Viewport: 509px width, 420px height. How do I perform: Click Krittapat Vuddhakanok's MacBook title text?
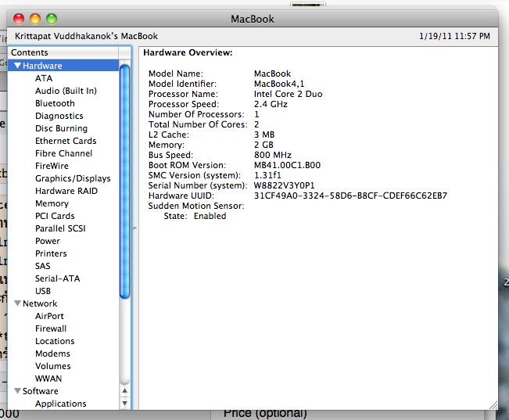click(x=86, y=36)
